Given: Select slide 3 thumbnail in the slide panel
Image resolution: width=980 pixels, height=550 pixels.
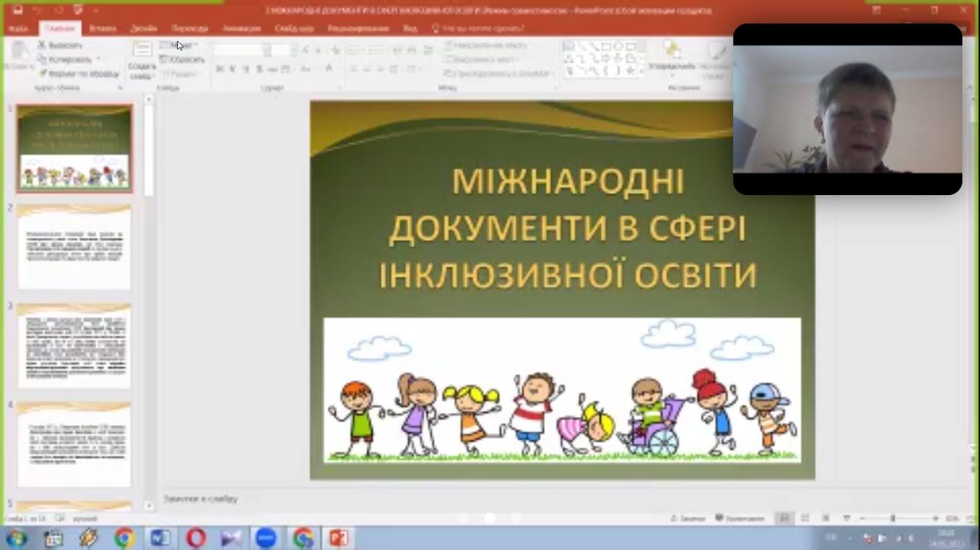Looking at the screenshot, I should (x=74, y=346).
